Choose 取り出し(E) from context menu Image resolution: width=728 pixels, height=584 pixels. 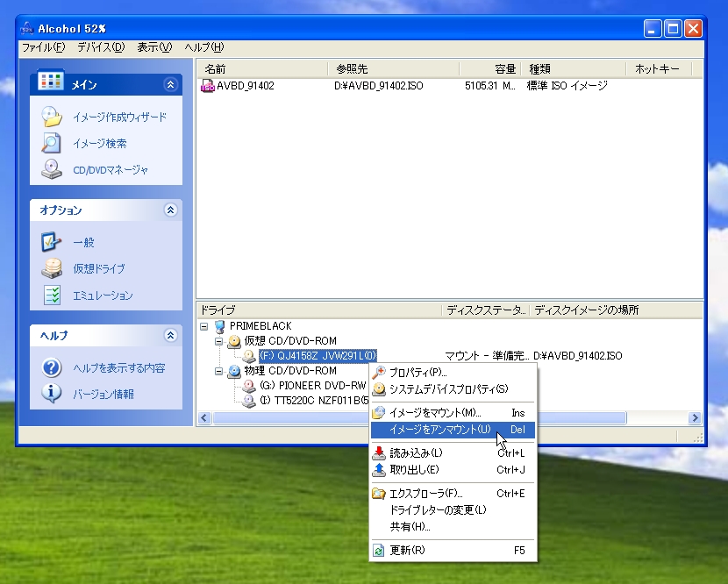coord(453,470)
